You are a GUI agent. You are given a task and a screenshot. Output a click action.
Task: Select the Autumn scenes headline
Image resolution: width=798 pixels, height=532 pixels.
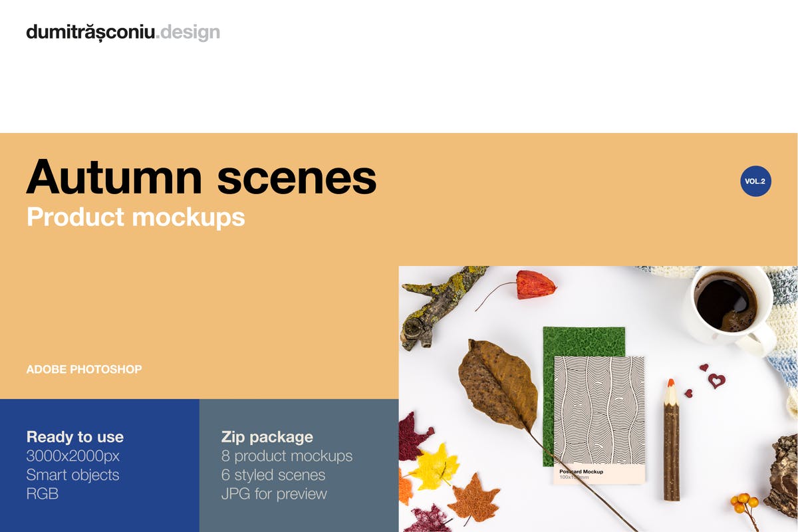201,177
